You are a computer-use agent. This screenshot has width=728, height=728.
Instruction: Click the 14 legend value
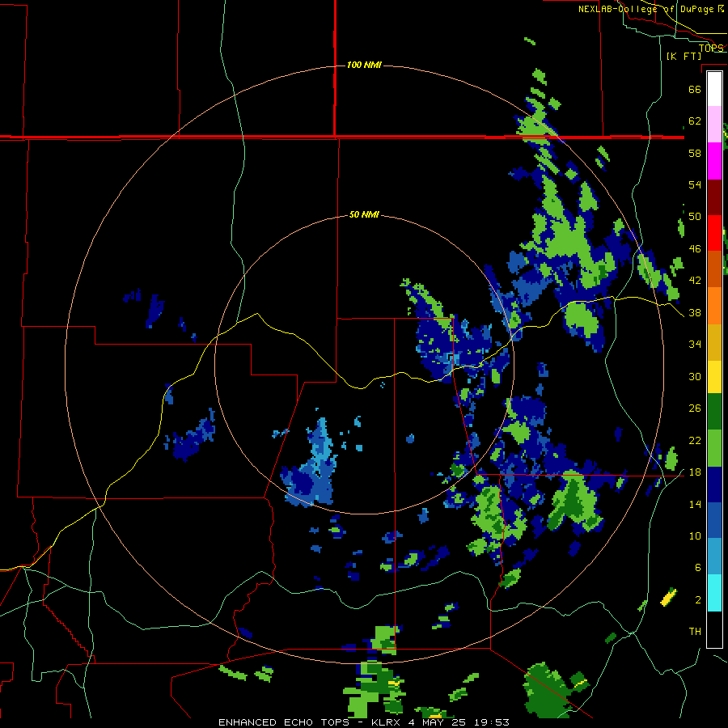pyautogui.click(x=695, y=504)
